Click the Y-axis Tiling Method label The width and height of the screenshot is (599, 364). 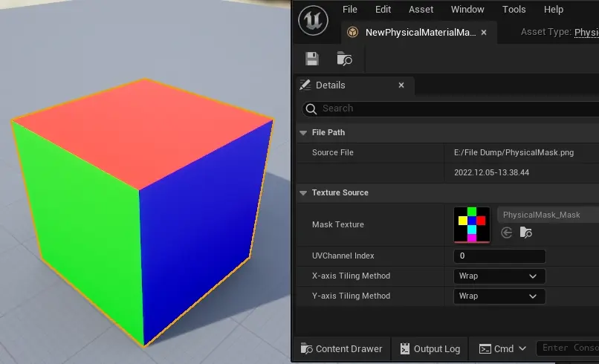click(x=351, y=296)
